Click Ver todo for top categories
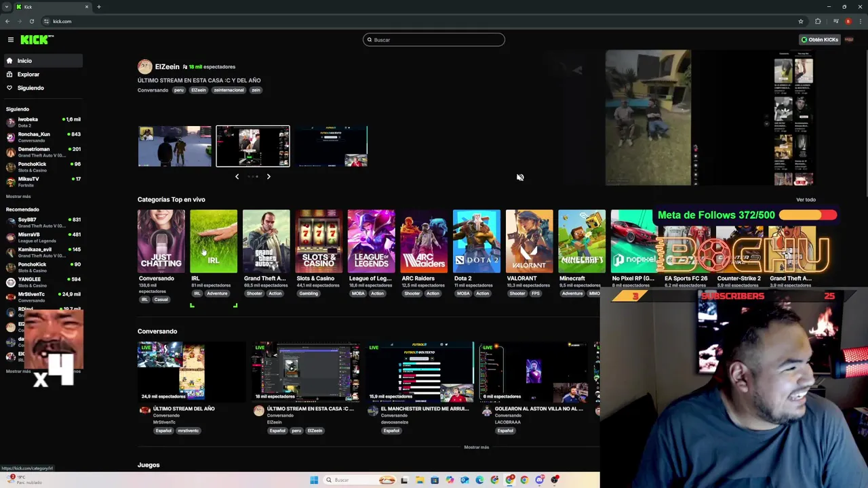This screenshot has height=488, width=868. (806, 200)
